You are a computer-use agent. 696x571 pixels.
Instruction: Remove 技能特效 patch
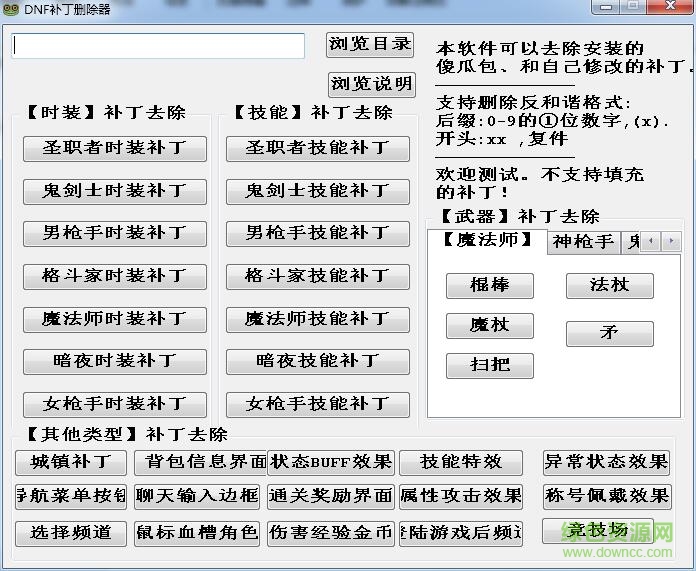point(461,463)
